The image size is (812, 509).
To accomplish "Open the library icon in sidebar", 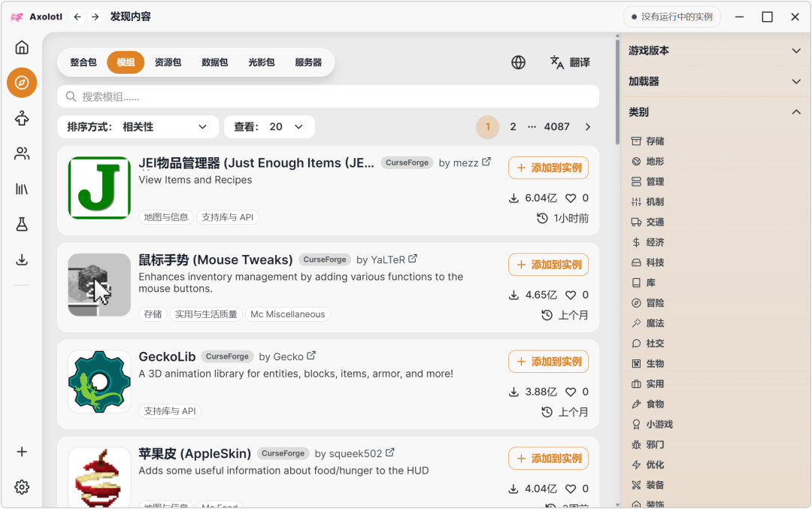I will coord(22,189).
